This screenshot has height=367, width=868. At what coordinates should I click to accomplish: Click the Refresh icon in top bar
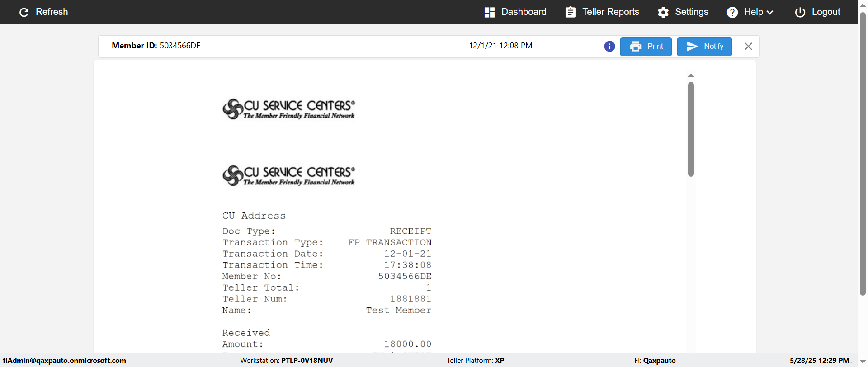point(24,12)
